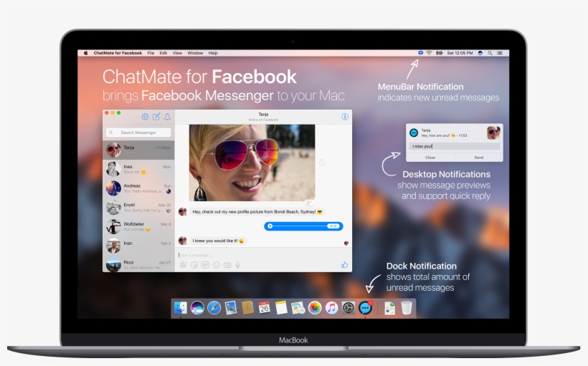588x366 pixels.
Task: Open the Trash in the Dock
Action: [x=406, y=308]
